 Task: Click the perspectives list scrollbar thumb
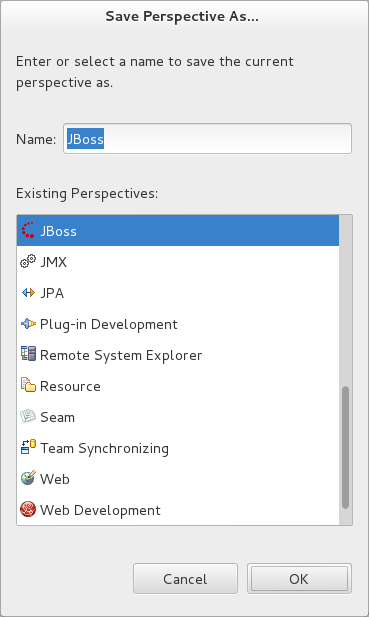[345, 447]
